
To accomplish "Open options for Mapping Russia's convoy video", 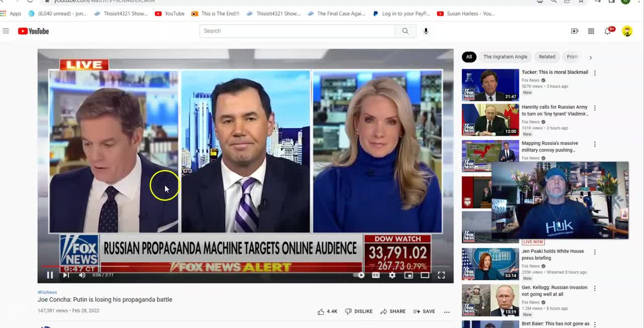I will (x=595, y=144).
